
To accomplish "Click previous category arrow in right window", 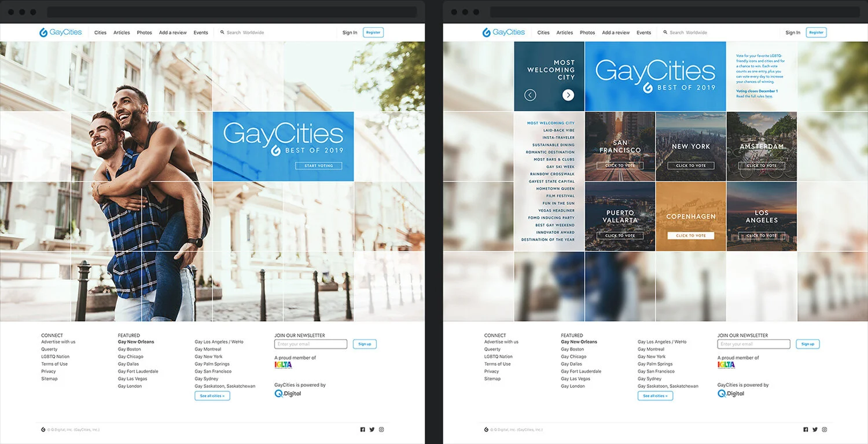I will (530, 95).
